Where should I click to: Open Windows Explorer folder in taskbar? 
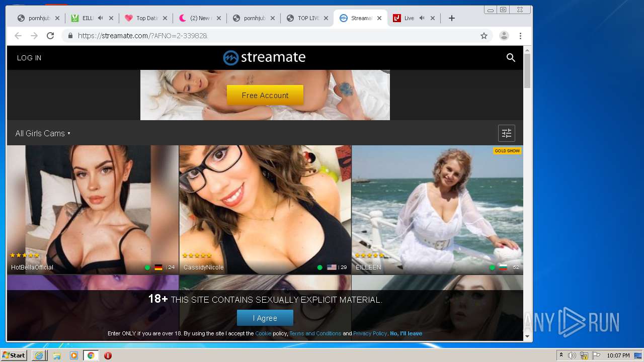(57, 355)
